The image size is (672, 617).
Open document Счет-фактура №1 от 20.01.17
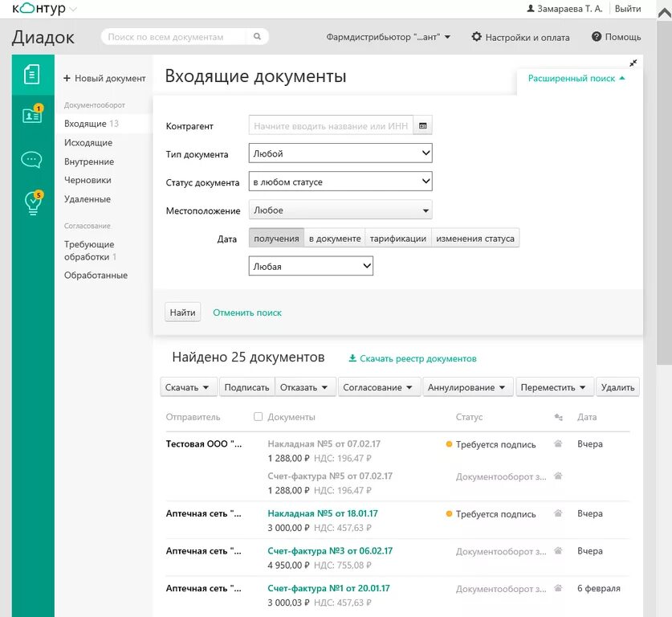click(328, 588)
